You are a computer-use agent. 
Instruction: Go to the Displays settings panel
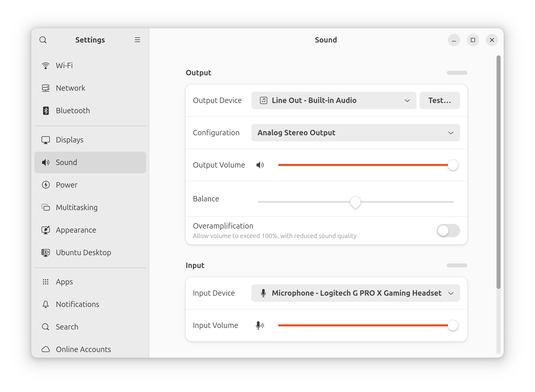70,140
